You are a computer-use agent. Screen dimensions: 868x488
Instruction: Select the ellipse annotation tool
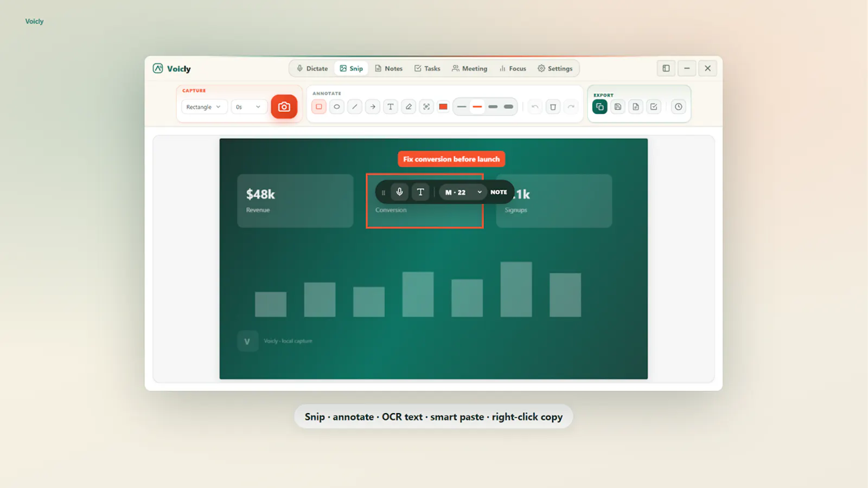click(337, 107)
